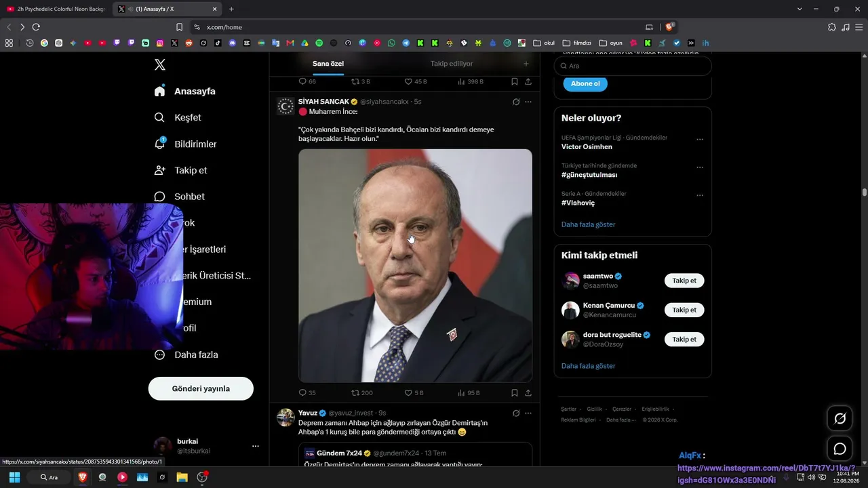Click the Brave browser taskbar icon
This screenshot has height=488, width=868.
pos(83,477)
